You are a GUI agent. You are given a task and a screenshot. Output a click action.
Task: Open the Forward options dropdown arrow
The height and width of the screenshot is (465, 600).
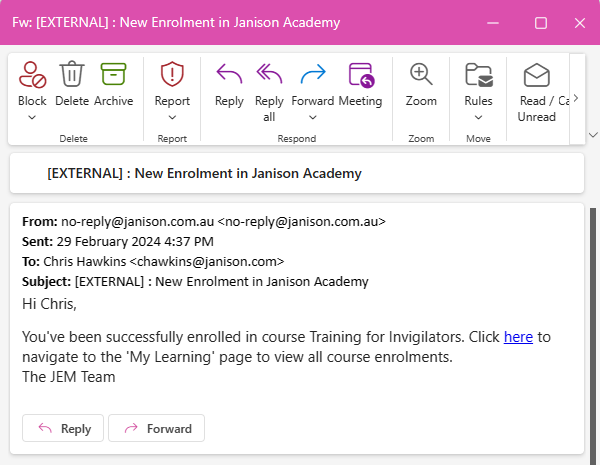coord(312,117)
